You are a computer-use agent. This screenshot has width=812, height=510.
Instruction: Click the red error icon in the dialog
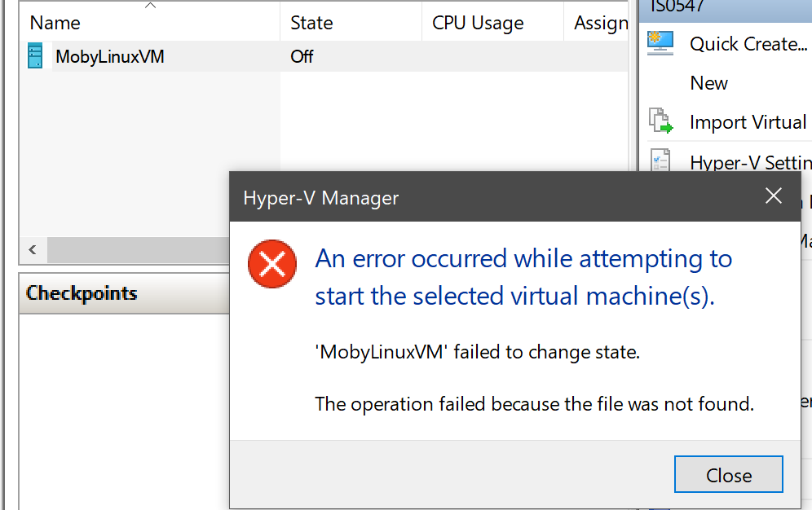tap(271, 263)
